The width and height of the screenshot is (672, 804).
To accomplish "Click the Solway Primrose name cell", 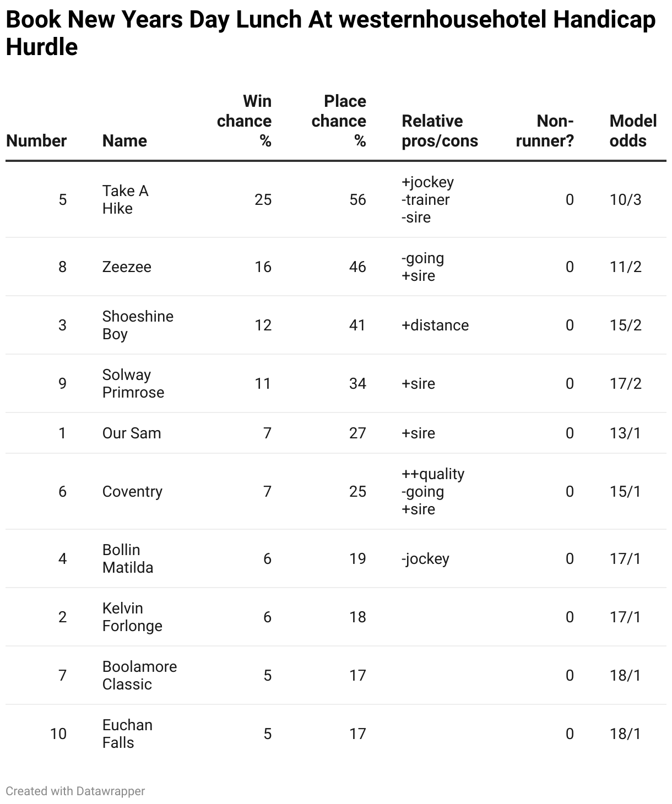I will click(x=133, y=383).
